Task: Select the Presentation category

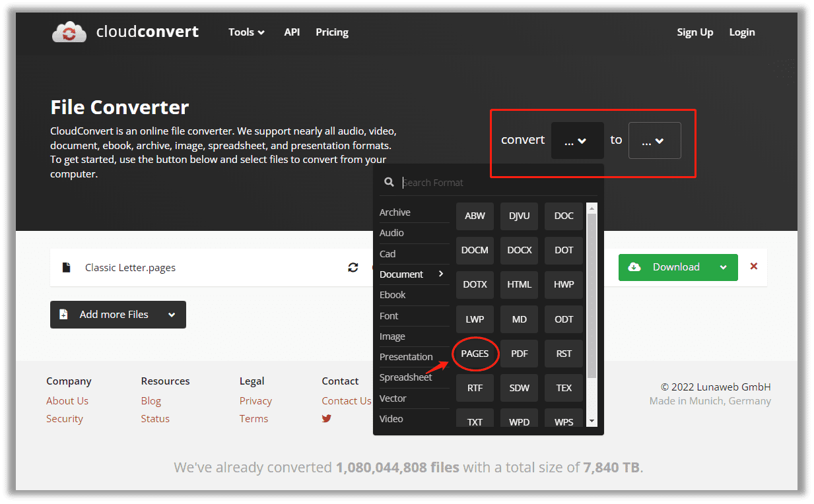Action: (414, 357)
